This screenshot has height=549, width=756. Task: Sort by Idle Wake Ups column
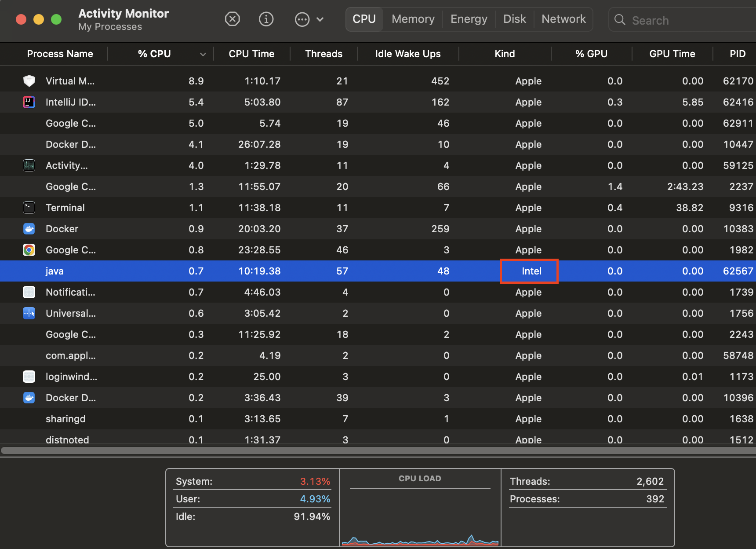coord(408,54)
